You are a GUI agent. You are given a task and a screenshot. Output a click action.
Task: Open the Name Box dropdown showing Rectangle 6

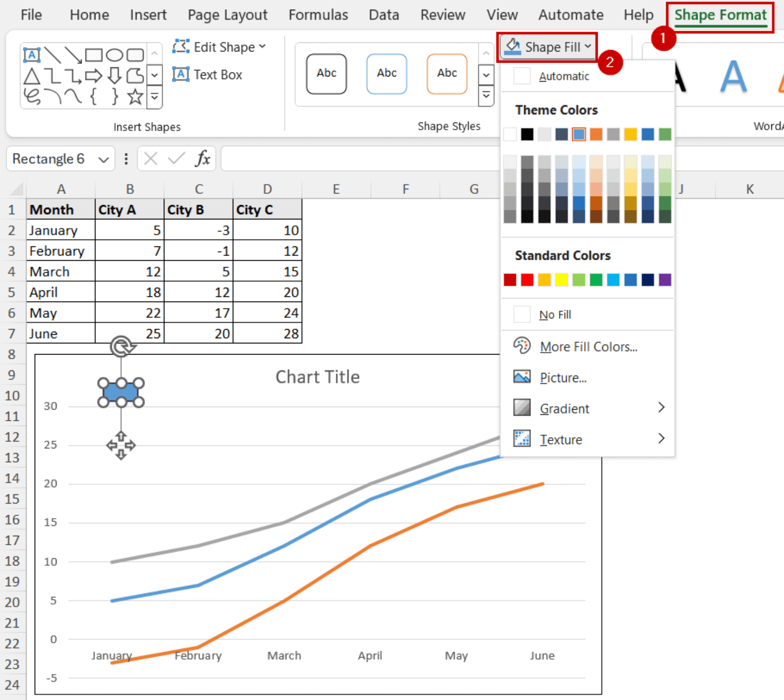point(104,159)
